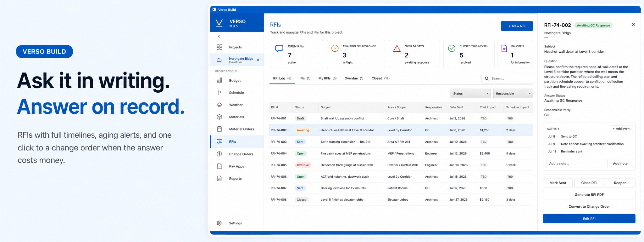Click the Northgate Bldgs briefcase icon
Screen dimensions: 644x242
[219, 60]
